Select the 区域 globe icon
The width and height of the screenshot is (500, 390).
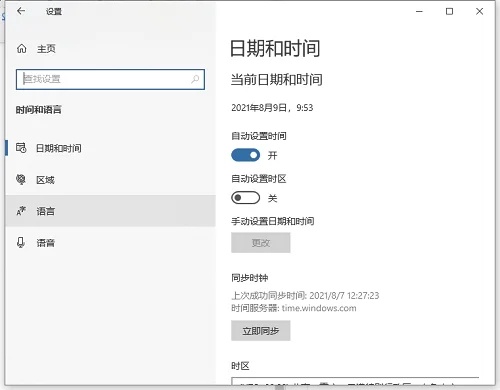tap(21, 179)
